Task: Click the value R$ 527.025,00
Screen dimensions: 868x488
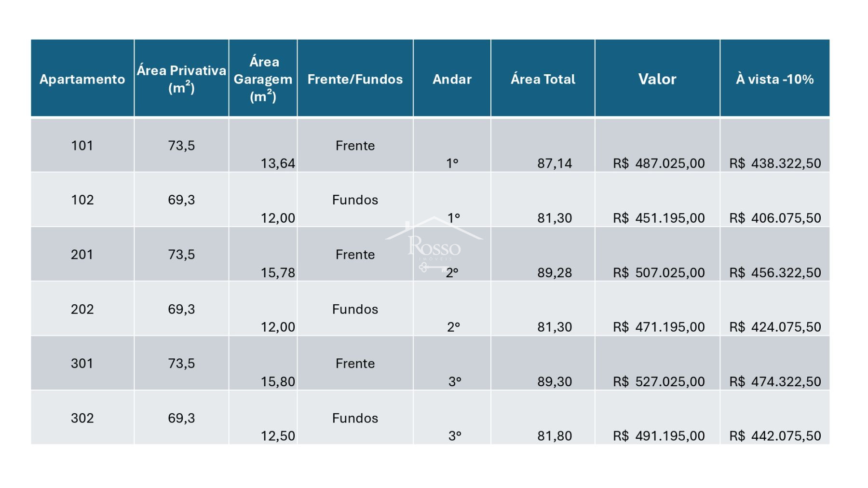Action: click(x=659, y=381)
